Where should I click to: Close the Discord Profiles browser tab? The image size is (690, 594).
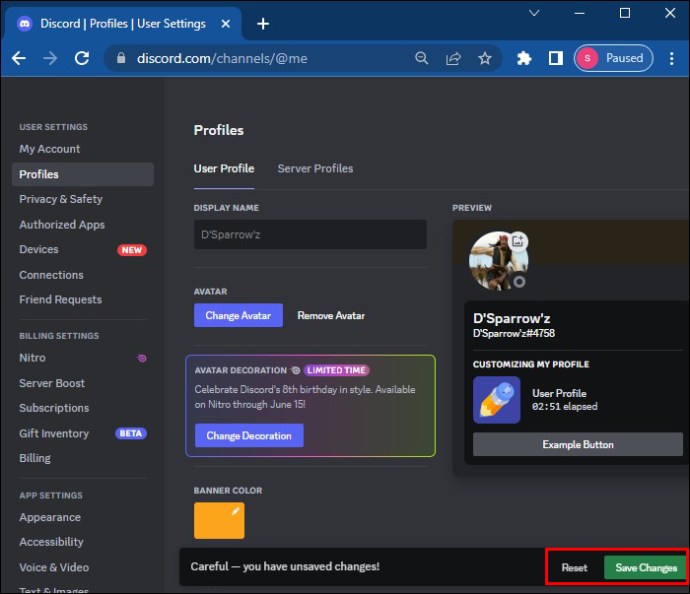(226, 24)
